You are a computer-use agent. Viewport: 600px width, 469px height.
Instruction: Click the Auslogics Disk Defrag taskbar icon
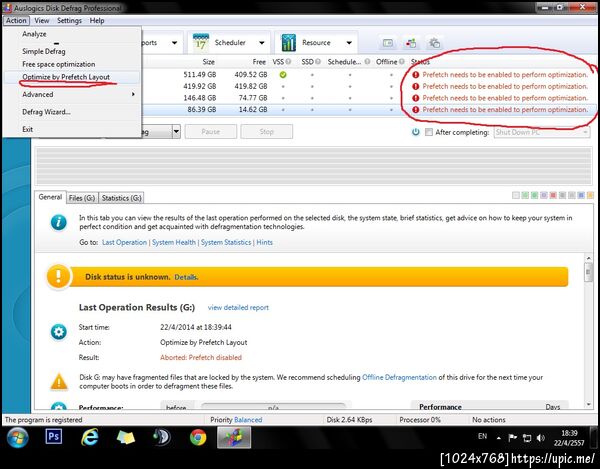(x=234, y=437)
